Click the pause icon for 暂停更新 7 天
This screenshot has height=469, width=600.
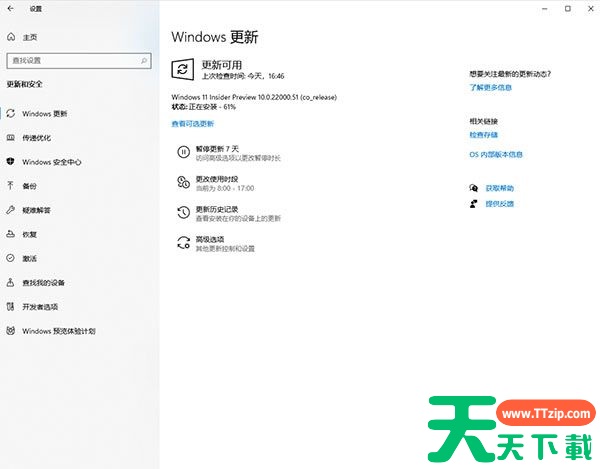(x=183, y=152)
